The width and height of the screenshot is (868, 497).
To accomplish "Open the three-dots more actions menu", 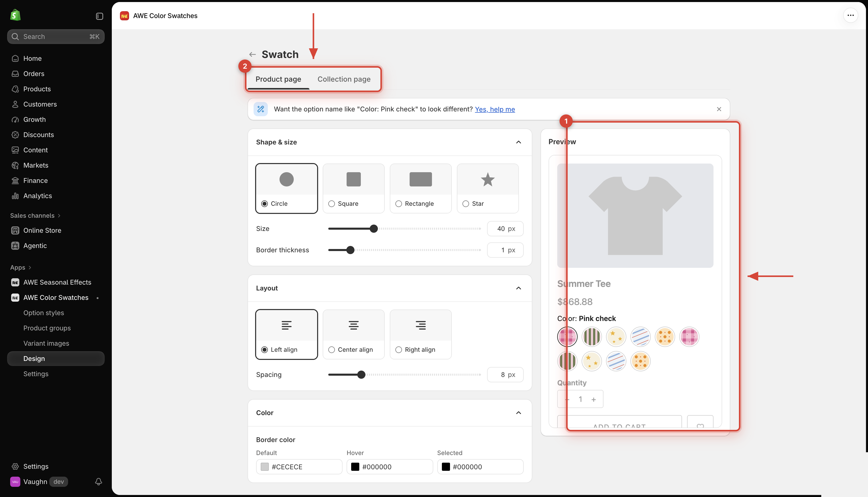I will tap(850, 15).
